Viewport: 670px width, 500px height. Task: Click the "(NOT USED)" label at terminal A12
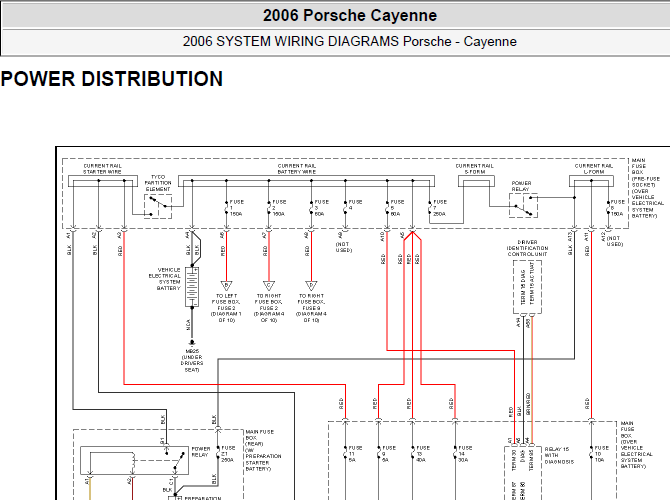pyautogui.click(x=615, y=241)
